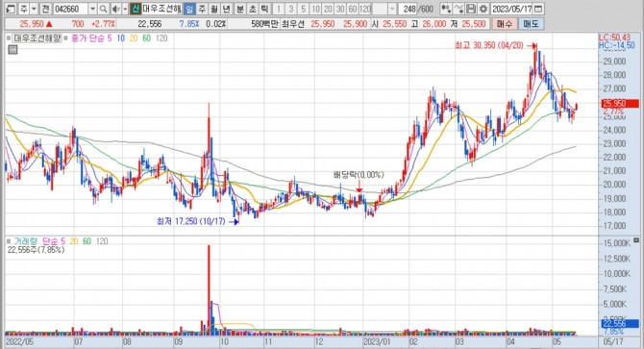Click the speaker sound icon

coord(115,9)
